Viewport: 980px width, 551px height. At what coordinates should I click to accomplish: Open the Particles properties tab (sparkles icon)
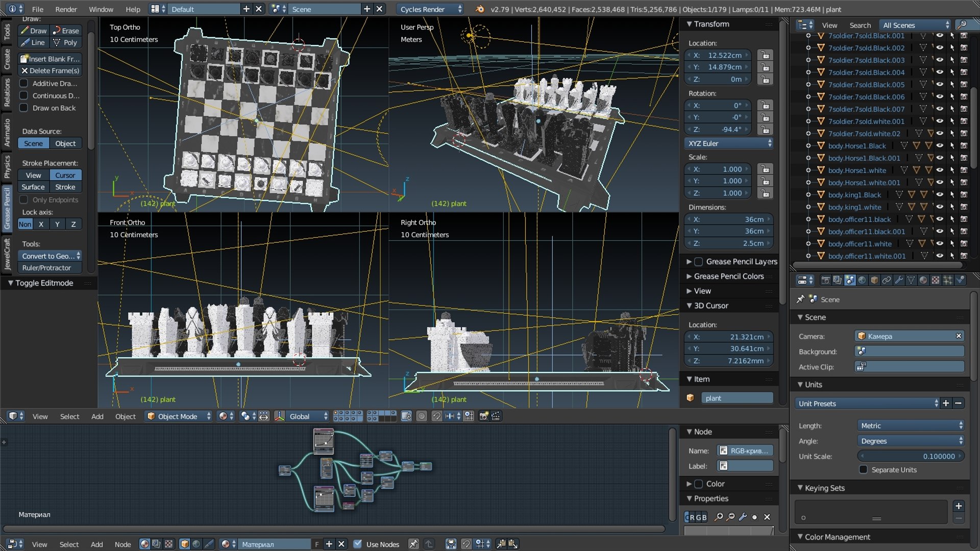[948, 280]
